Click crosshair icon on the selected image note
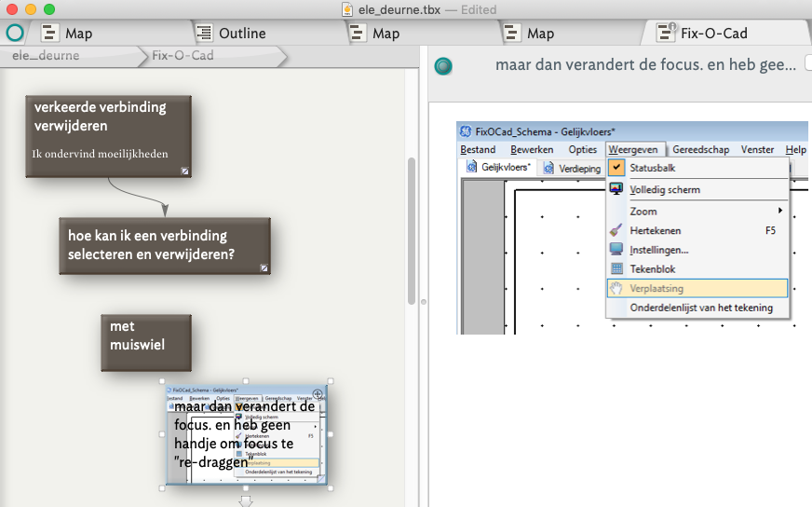 click(318, 394)
